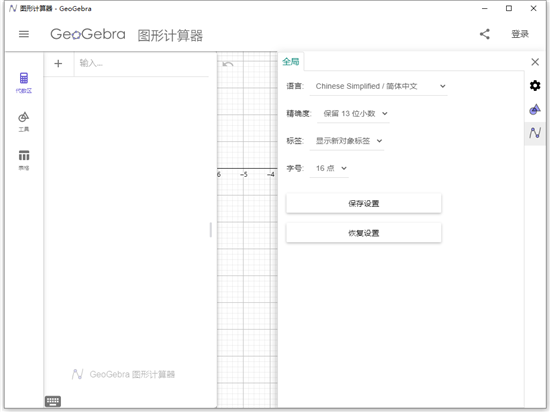Show the virtual keyboard icon
The width and height of the screenshot is (550, 412).
click(53, 401)
